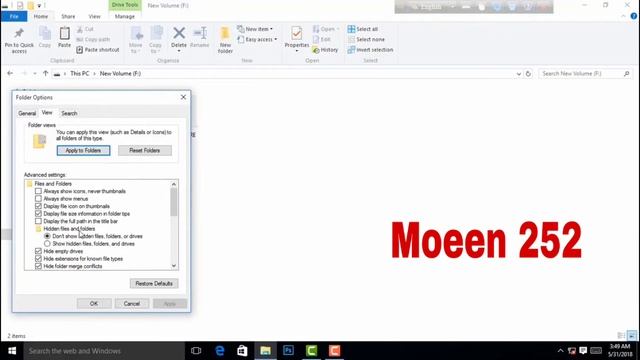Select Don't show hidden files radio
The height and width of the screenshot is (360, 640).
click(47, 236)
